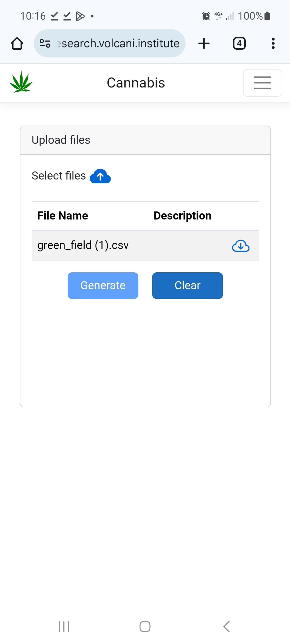This screenshot has width=290, height=644.
Task: Open a new browser tab with plus
Action: 204,43
